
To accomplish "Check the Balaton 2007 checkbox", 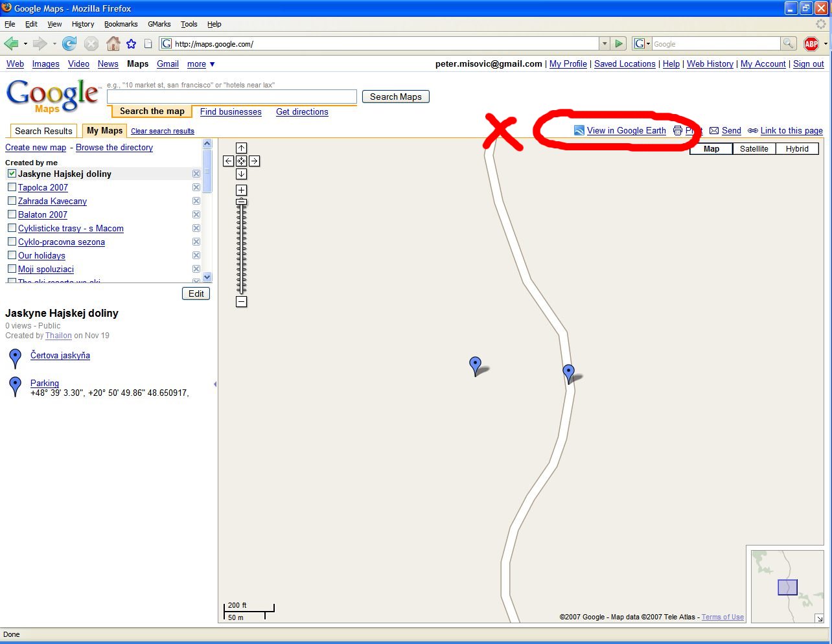I will 12,214.
